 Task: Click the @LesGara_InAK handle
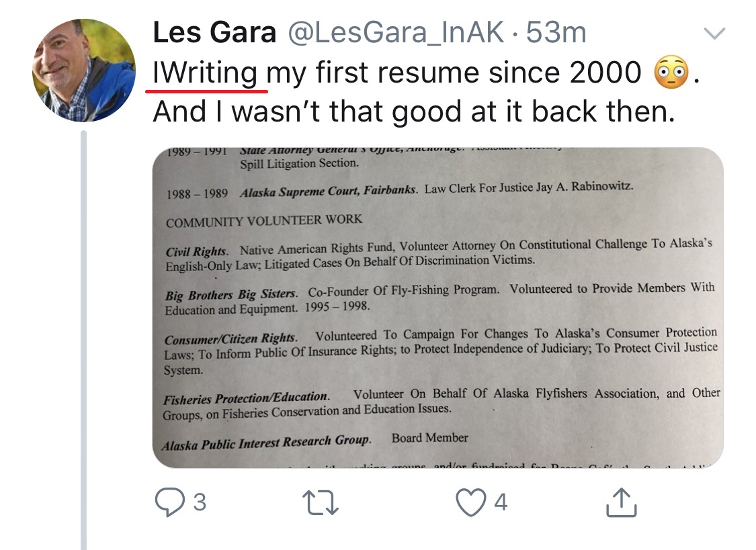(395, 33)
